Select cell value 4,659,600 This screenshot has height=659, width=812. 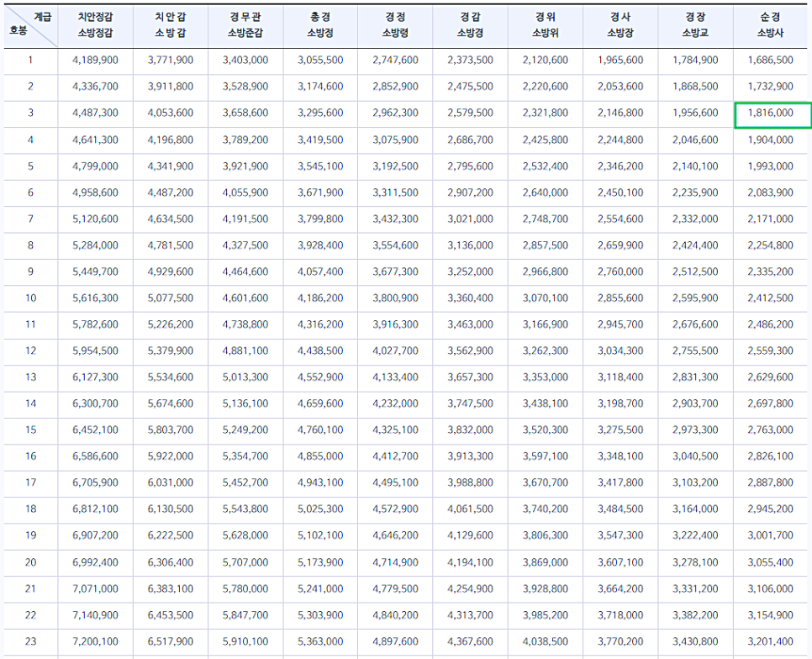click(x=320, y=403)
